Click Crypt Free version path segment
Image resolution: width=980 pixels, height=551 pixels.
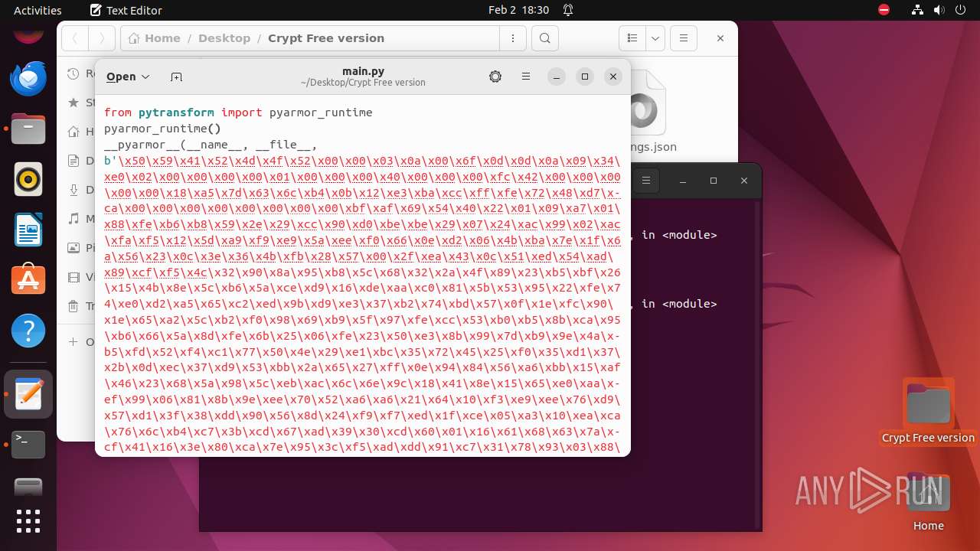coord(326,38)
